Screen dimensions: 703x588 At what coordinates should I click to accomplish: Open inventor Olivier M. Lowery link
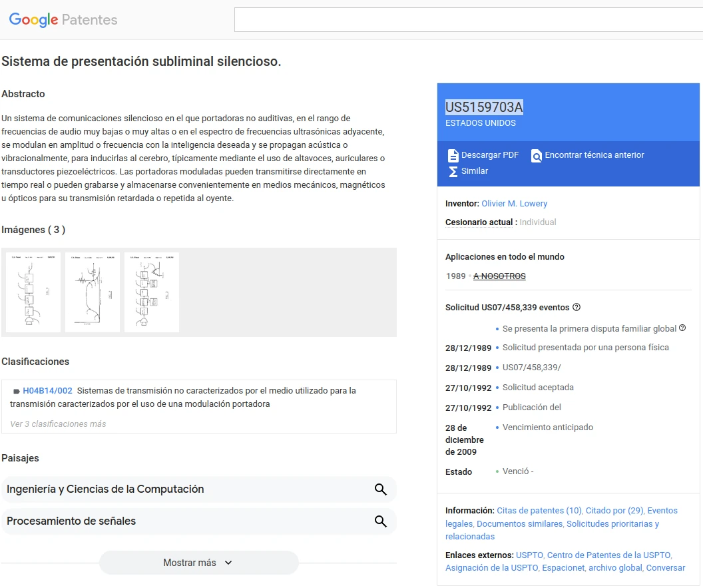tap(514, 204)
